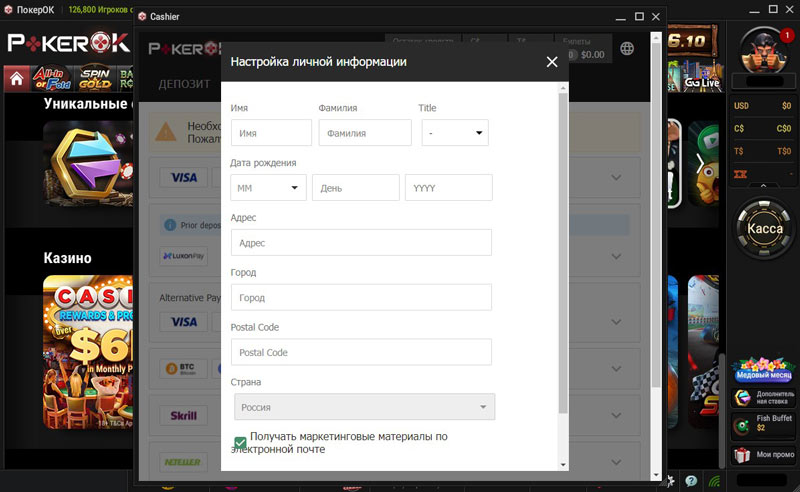Click the tickets balance icon row

762,174
